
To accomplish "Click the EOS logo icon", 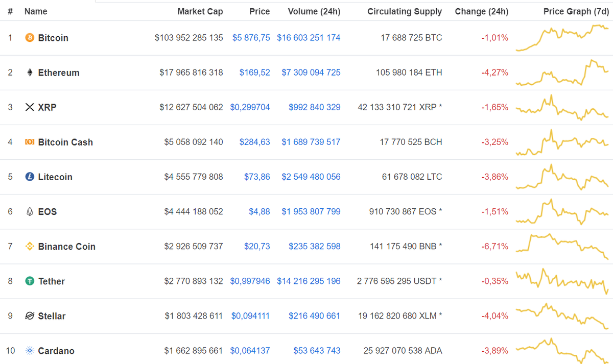I will (x=30, y=211).
